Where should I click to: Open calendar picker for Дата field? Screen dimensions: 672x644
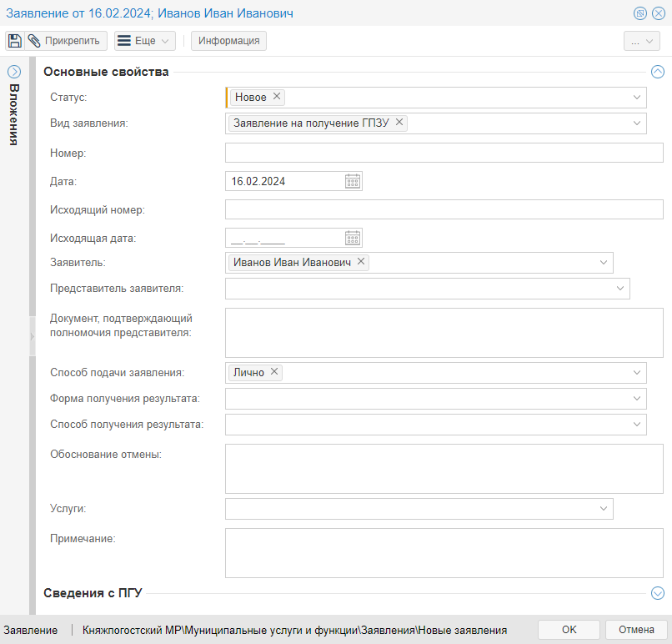353,181
